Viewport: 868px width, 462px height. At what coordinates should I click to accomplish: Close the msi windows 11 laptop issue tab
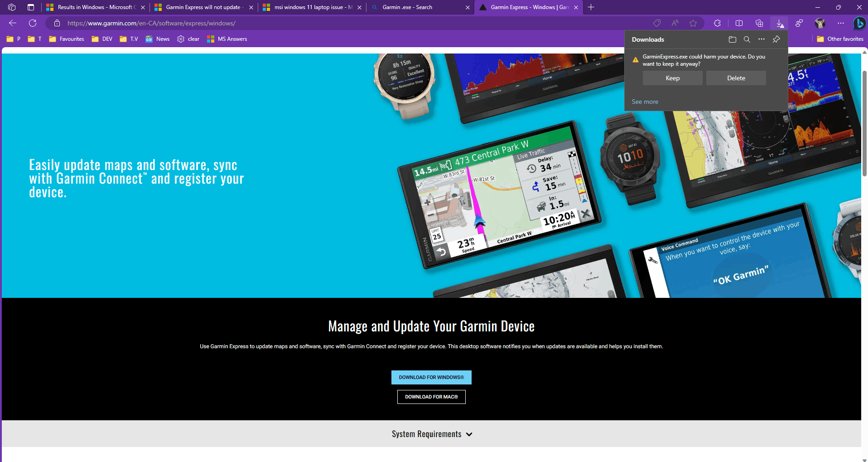[359, 7]
